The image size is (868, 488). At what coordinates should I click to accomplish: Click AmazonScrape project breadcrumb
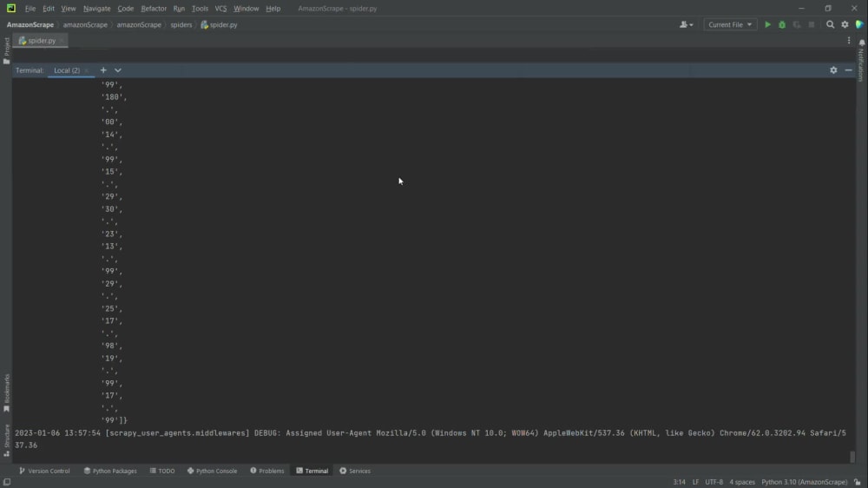pos(30,24)
